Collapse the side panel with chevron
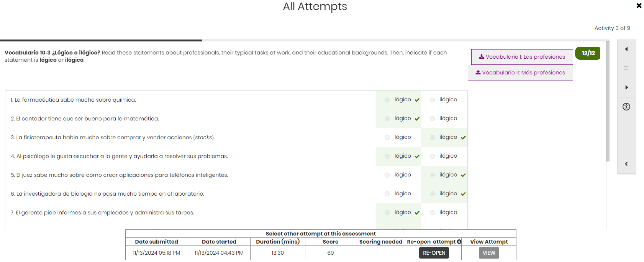The width and height of the screenshot is (644, 262). coord(626,164)
